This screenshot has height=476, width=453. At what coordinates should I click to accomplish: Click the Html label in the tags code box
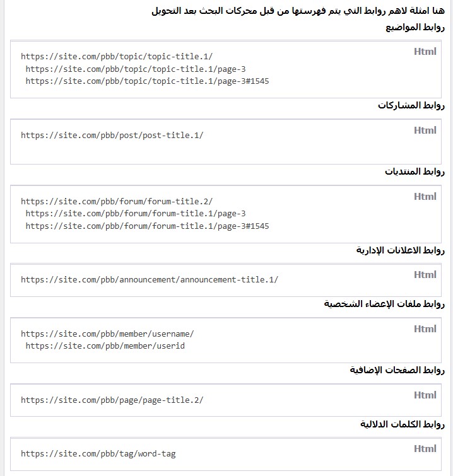click(x=425, y=449)
